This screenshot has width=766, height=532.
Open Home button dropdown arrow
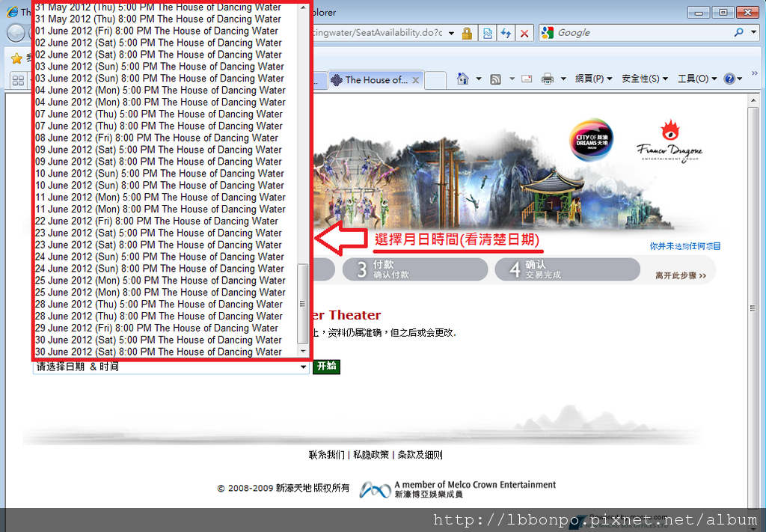click(479, 79)
